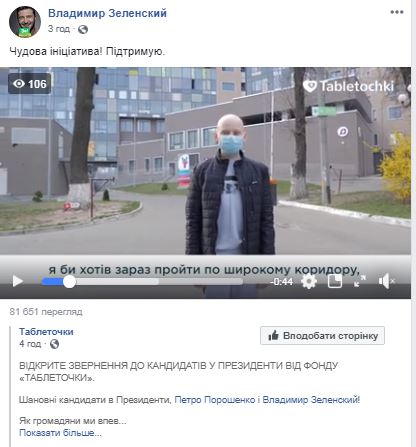The width and height of the screenshot is (416, 447).
Task: Open the picture-in-picture mini player
Action: [335, 281]
